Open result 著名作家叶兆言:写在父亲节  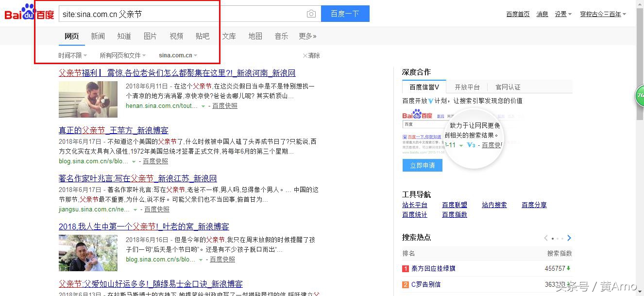coord(138,178)
